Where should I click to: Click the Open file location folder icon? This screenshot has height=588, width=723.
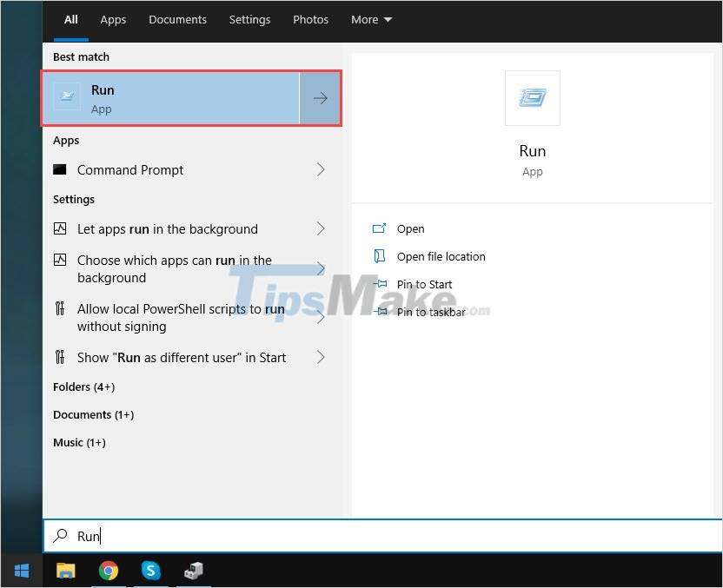click(378, 256)
